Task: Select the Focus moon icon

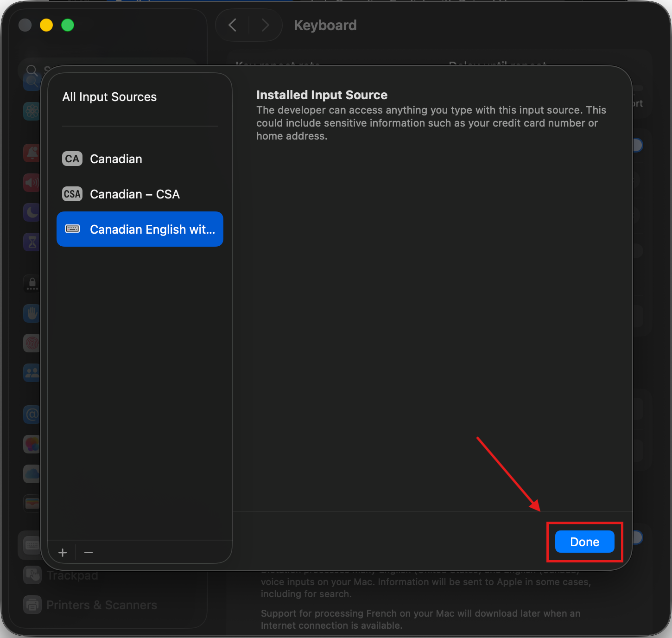Action: (32, 212)
